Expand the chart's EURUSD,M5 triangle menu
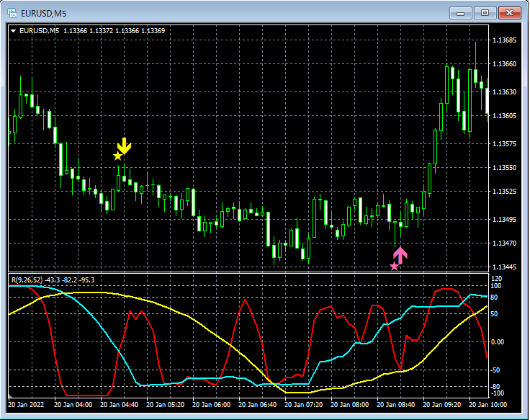The image size is (530, 420). tap(14, 31)
